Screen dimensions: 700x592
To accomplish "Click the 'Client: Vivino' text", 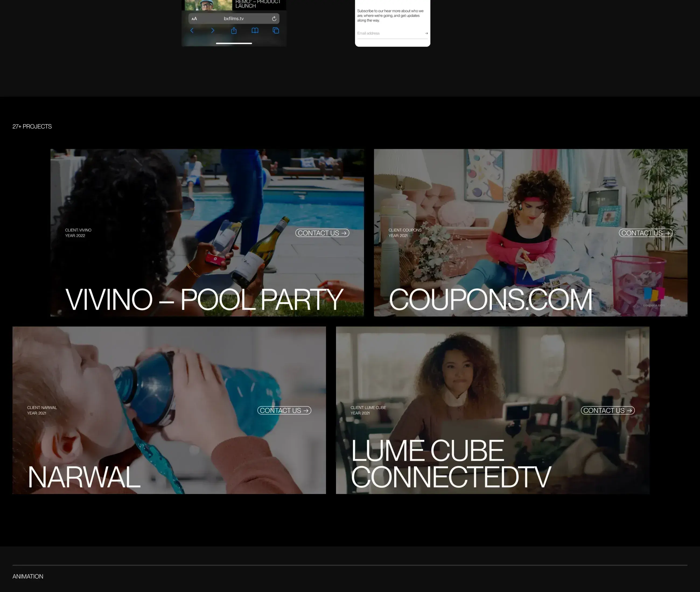I will pos(78,230).
